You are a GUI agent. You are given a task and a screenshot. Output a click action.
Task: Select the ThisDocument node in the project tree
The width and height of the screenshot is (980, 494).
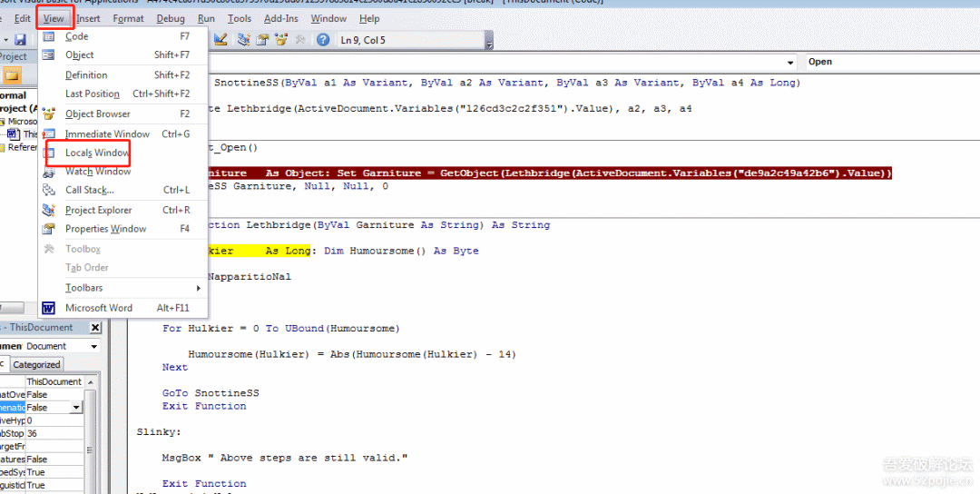click(x=24, y=134)
